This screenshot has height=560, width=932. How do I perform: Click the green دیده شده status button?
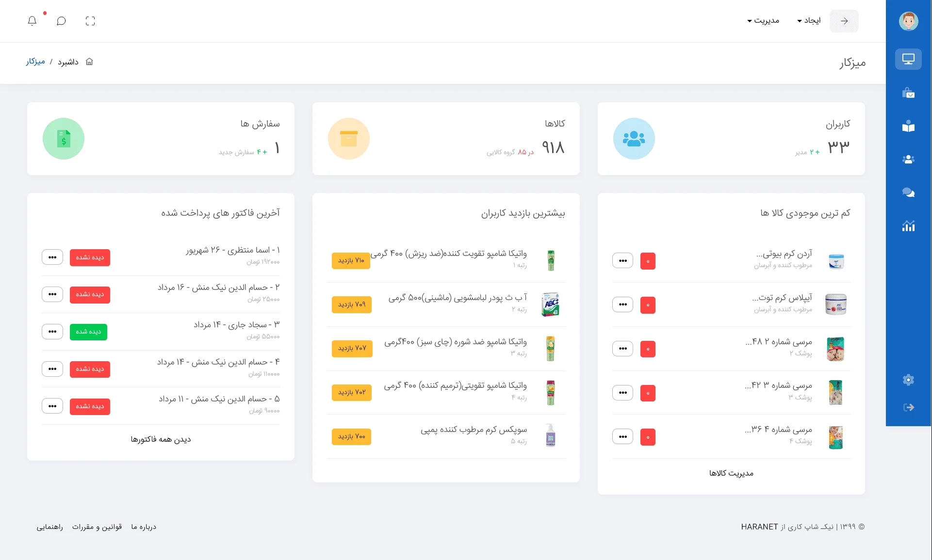click(x=88, y=332)
